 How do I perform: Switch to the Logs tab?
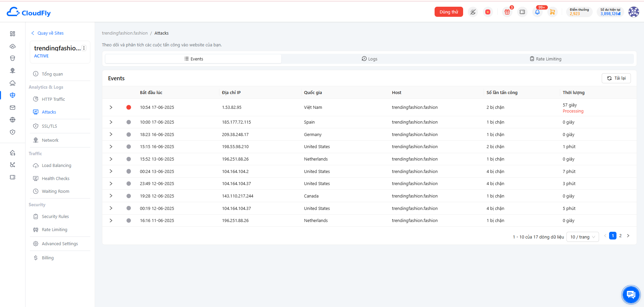pos(369,59)
